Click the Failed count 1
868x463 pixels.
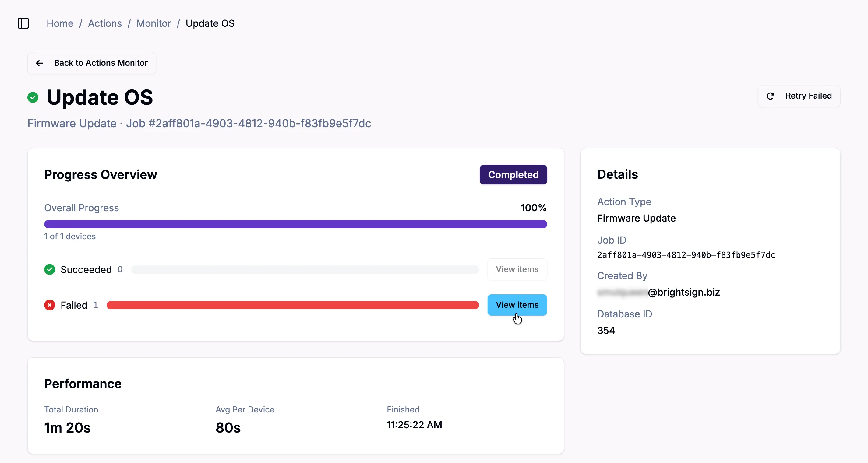pos(96,305)
